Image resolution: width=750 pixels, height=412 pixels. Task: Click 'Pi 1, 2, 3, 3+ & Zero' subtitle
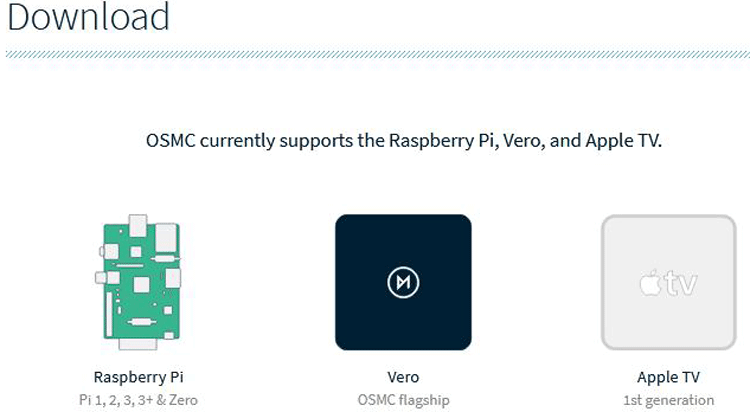138,400
